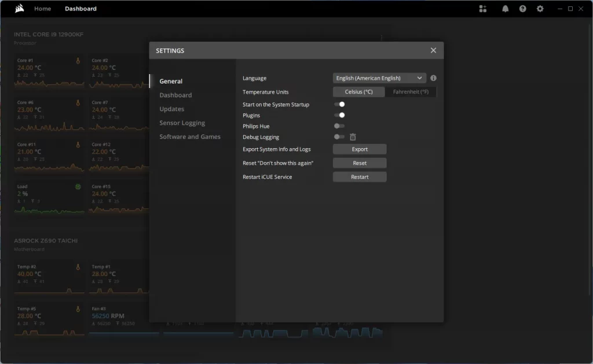
Task: Go to the Dashboard top tab
Action: tap(80, 9)
